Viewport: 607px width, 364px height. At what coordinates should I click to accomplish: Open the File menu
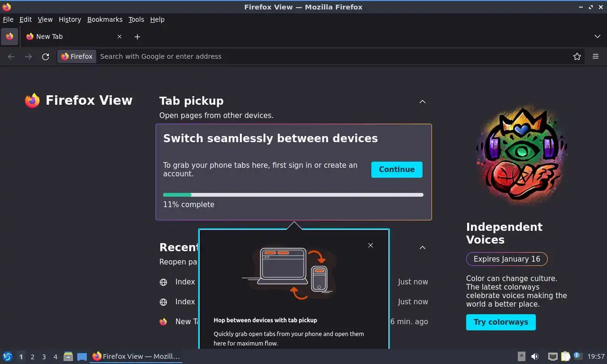(x=8, y=19)
